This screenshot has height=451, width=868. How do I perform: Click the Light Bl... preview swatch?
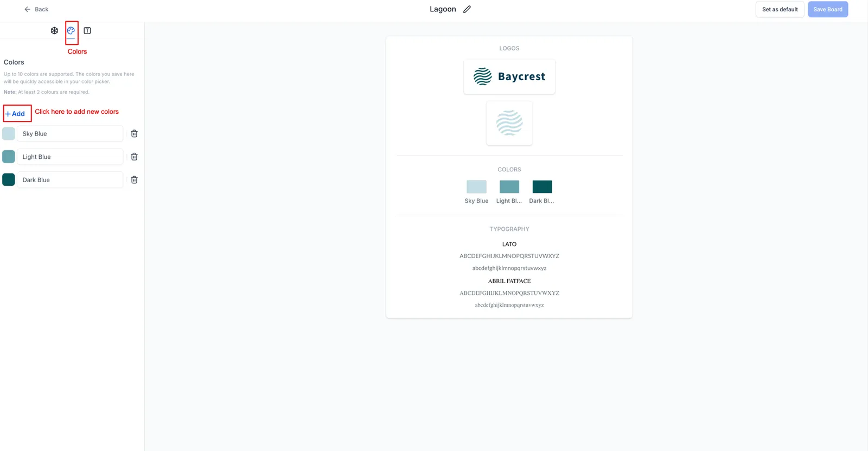pos(509,186)
